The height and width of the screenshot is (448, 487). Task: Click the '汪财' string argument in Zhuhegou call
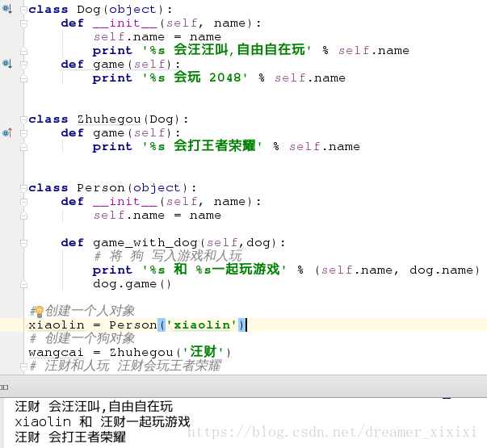pyautogui.click(x=204, y=352)
